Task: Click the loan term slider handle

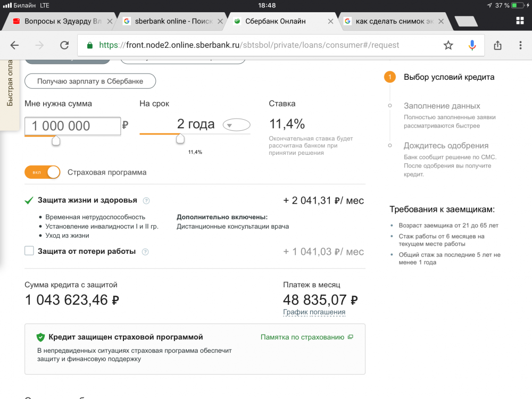Action: coord(180,138)
